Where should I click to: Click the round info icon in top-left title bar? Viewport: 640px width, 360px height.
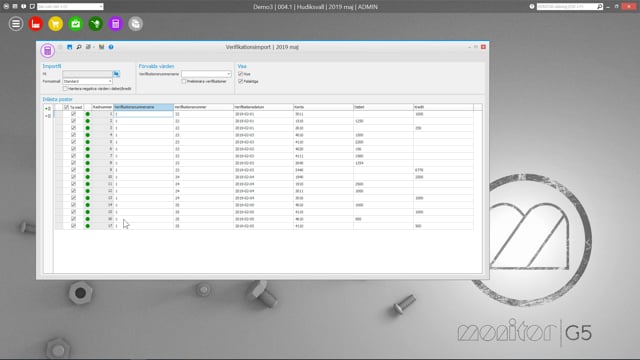(x=23, y=7)
